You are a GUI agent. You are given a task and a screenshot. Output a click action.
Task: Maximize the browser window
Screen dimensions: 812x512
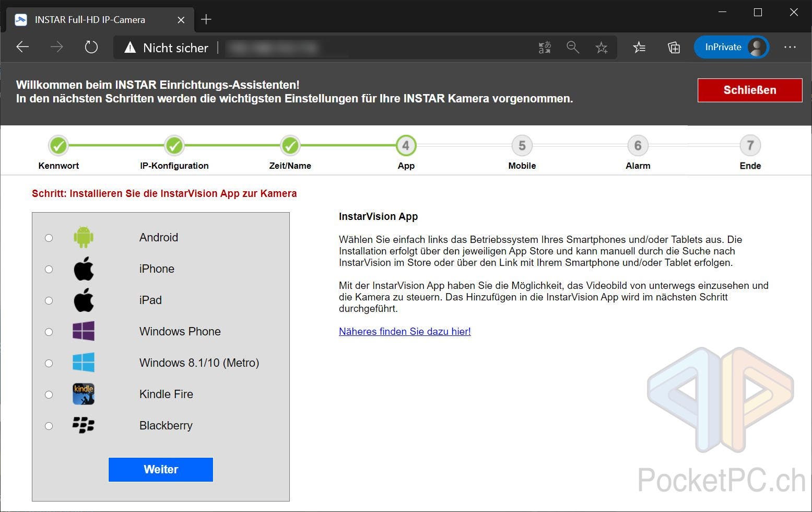758,12
